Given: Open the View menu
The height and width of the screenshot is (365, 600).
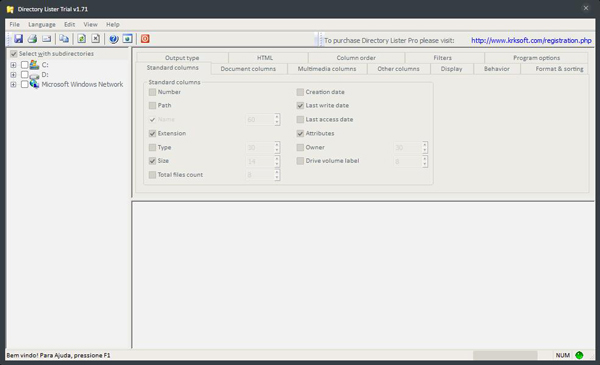Looking at the screenshot, I should click(91, 24).
